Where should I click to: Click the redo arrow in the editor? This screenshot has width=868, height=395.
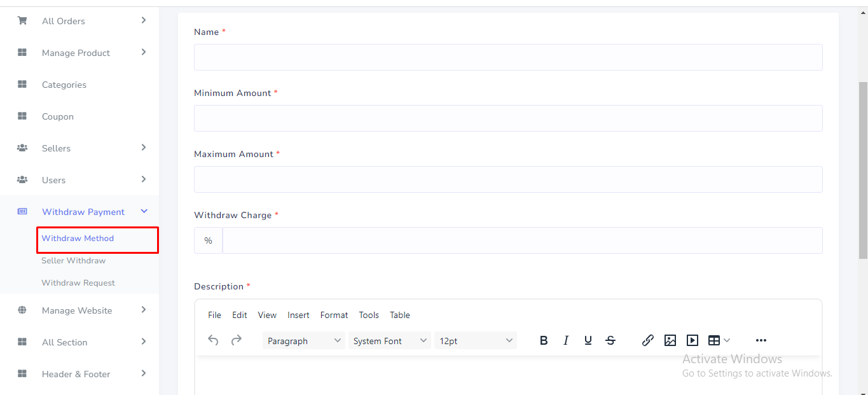coord(236,340)
